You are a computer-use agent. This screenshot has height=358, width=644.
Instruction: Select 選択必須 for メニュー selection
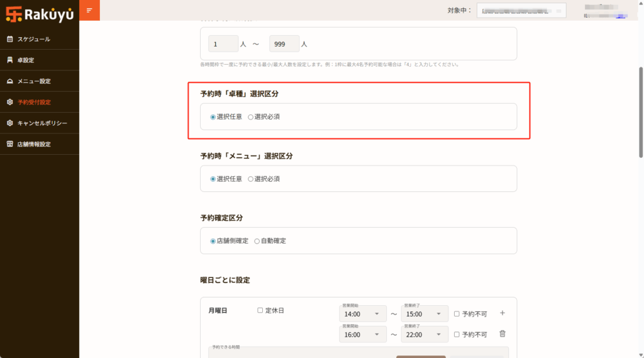(x=251, y=179)
